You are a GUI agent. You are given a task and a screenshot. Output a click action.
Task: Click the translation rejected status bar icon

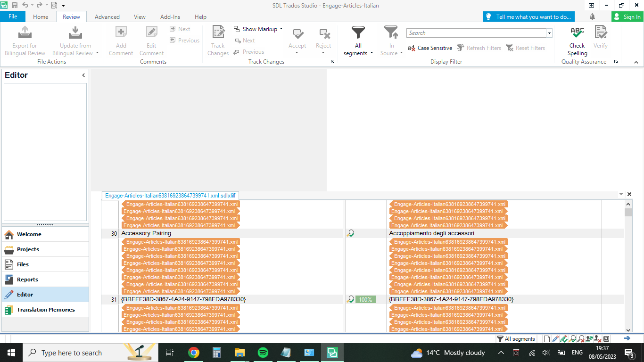[581, 339]
